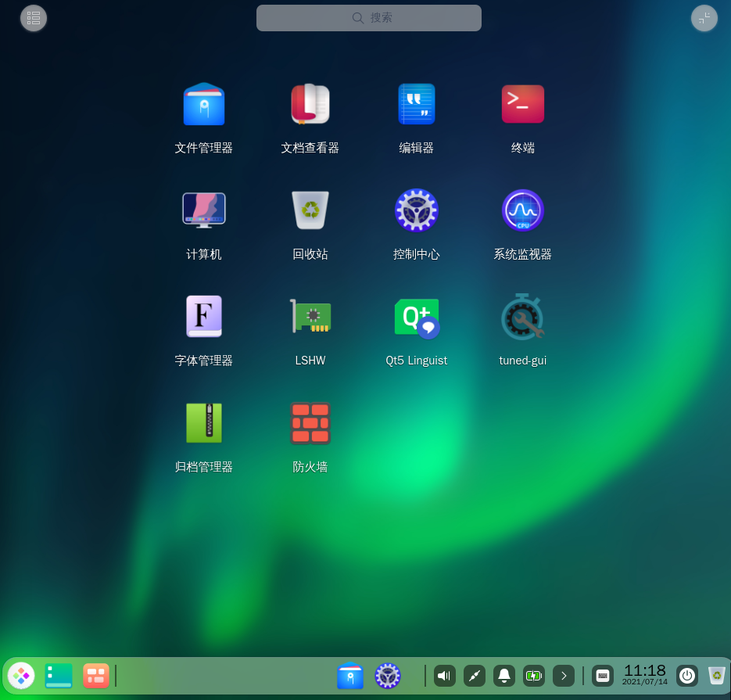Image resolution: width=731 pixels, height=700 pixels.
Task: Launch the 系统监视器 (System Monitor)
Action: pos(522,210)
